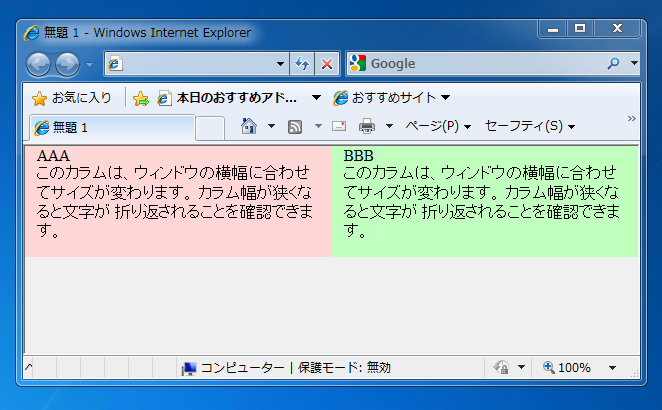Expand dropdown next to 本日のおすすめアド...
Screen dimensions: 662x410
coord(316,98)
